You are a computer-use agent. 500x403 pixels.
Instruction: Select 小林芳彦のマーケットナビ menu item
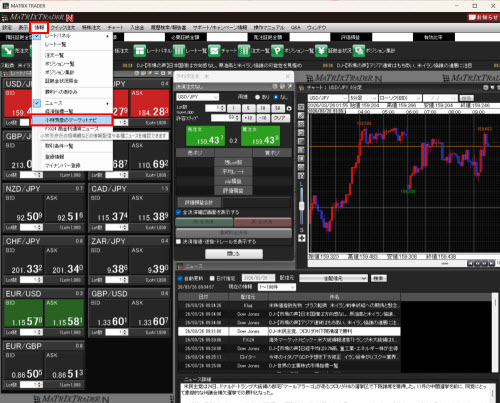[x=71, y=120]
